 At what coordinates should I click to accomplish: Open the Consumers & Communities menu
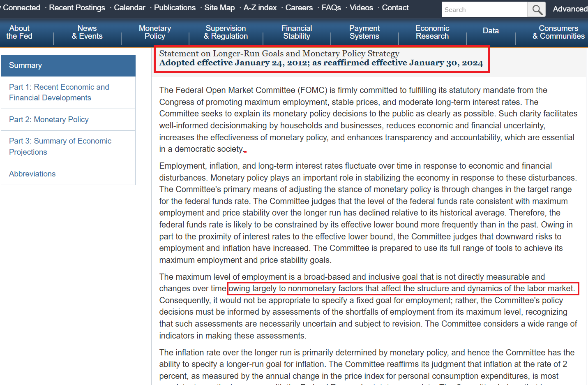click(x=558, y=32)
